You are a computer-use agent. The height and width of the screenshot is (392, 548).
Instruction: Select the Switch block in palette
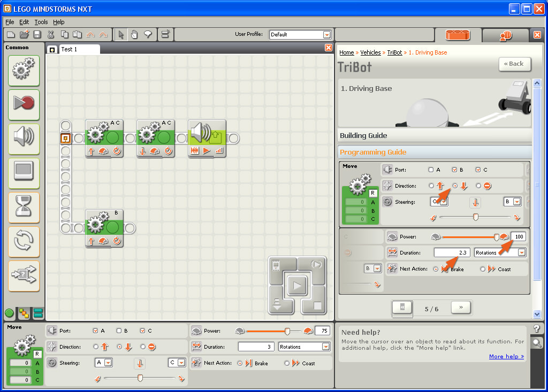(24, 275)
